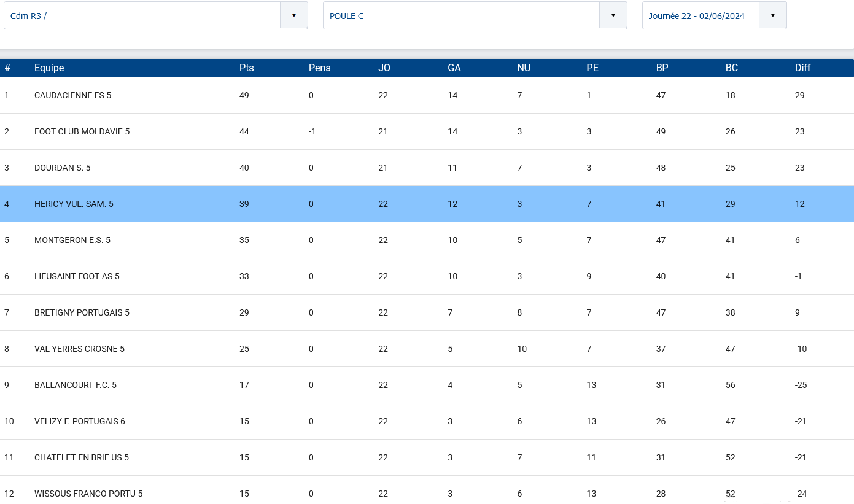
Task: Select the Equipe column header
Action: (49, 68)
